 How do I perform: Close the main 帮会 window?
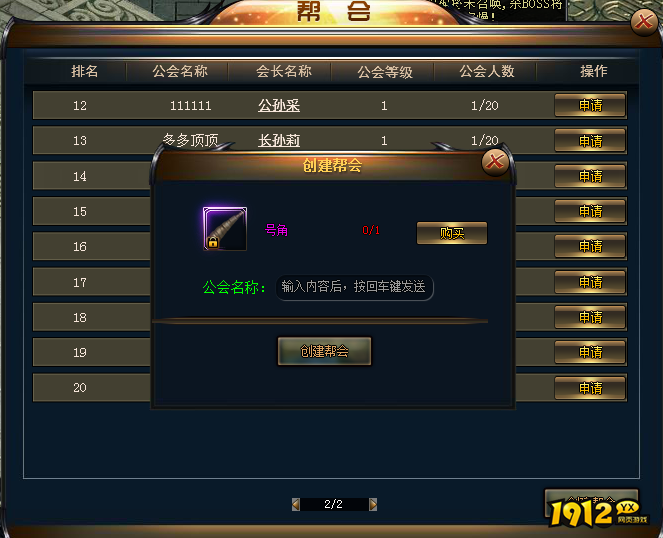pos(644,22)
